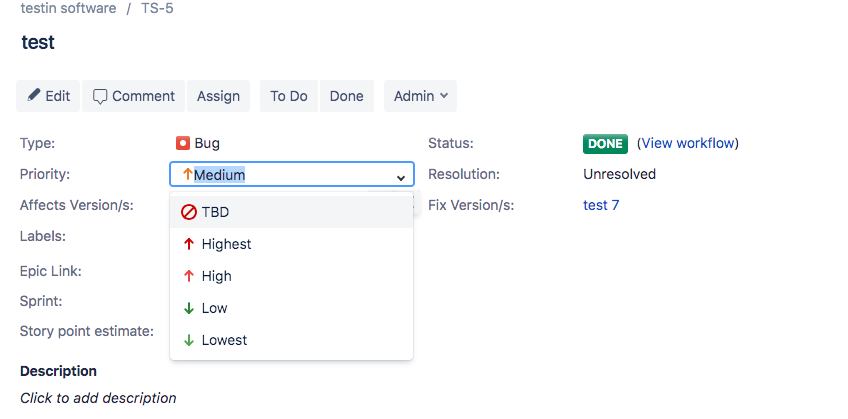Open the test 7 fix version link

601,205
